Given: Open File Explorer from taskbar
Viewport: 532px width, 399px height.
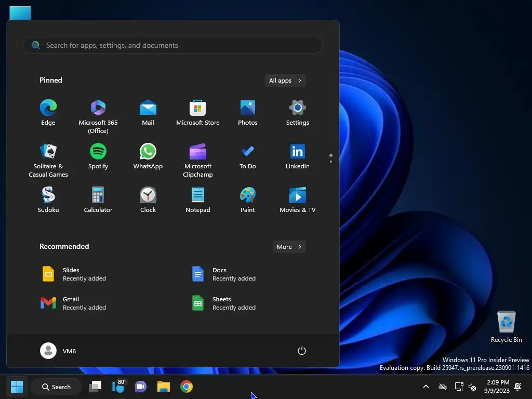Looking at the screenshot, I should 164,387.
